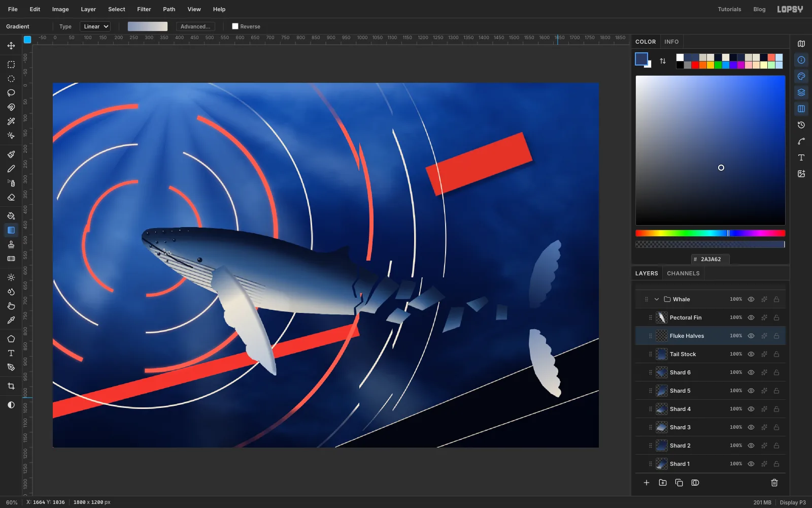Switch to the Channels tab
The image size is (812, 508).
coord(683,273)
